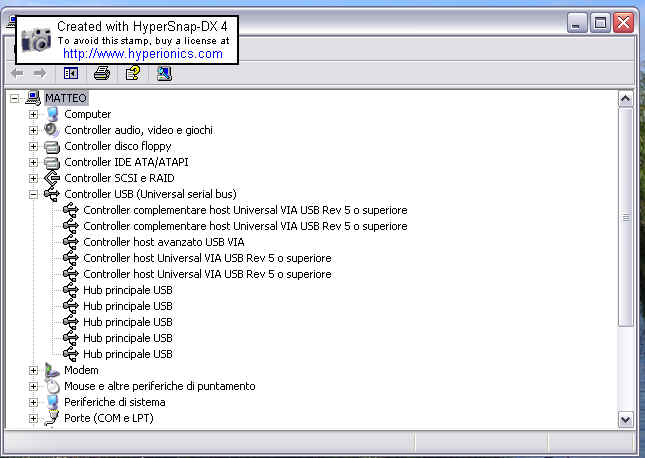645x458 pixels.
Task: Select the third Hub principale USB
Action: 128,322
